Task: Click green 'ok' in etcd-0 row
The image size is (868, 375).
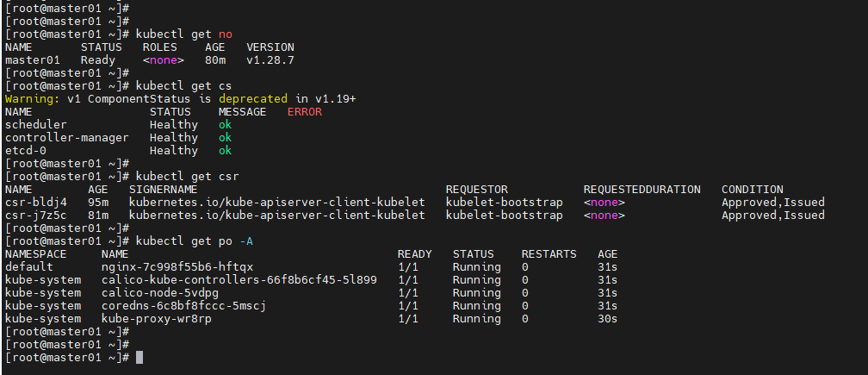Action: click(225, 151)
